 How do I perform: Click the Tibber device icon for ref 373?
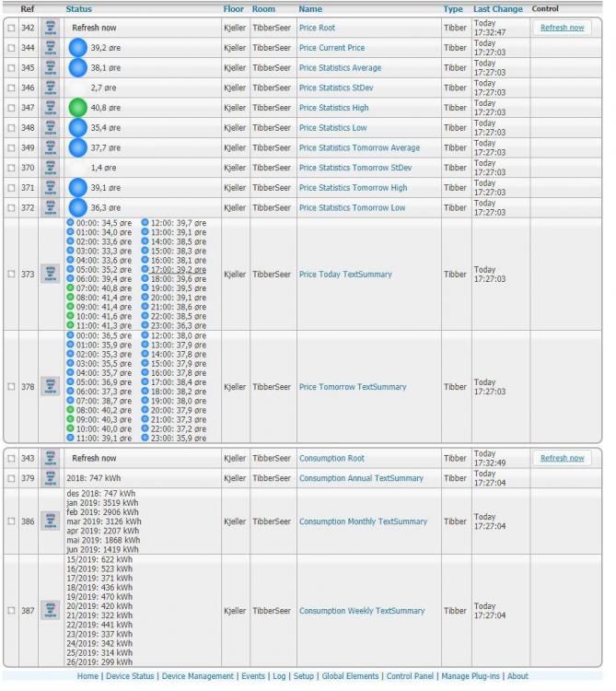click(x=51, y=274)
